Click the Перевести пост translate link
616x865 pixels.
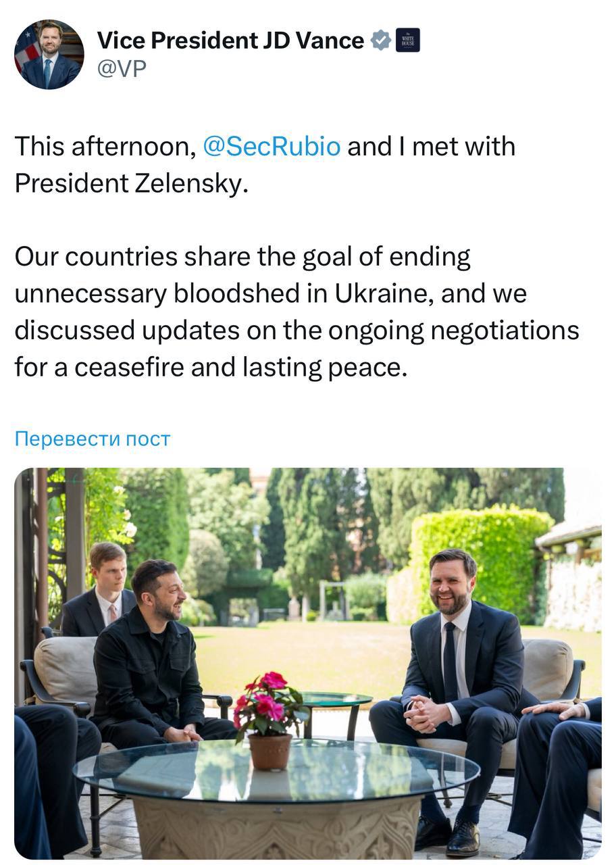[x=93, y=439]
